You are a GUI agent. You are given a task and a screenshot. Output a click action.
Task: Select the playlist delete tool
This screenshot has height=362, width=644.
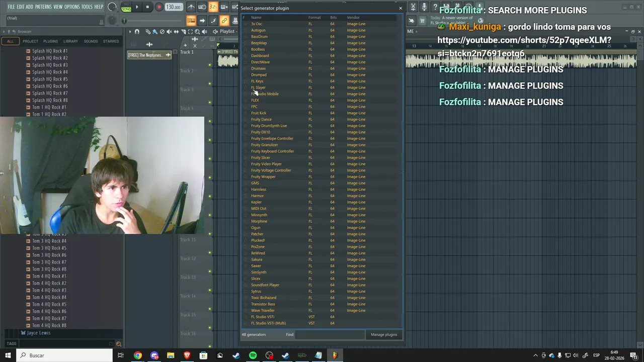[162, 32]
